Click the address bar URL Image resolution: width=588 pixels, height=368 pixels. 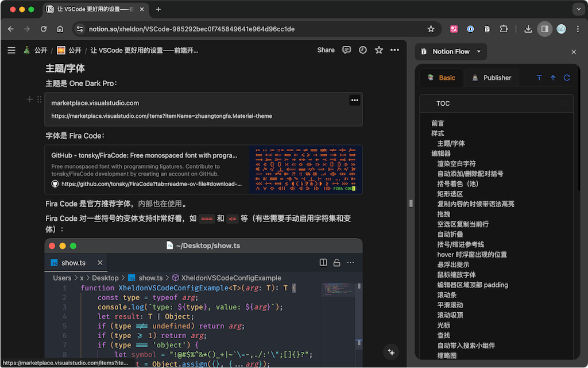(192, 29)
